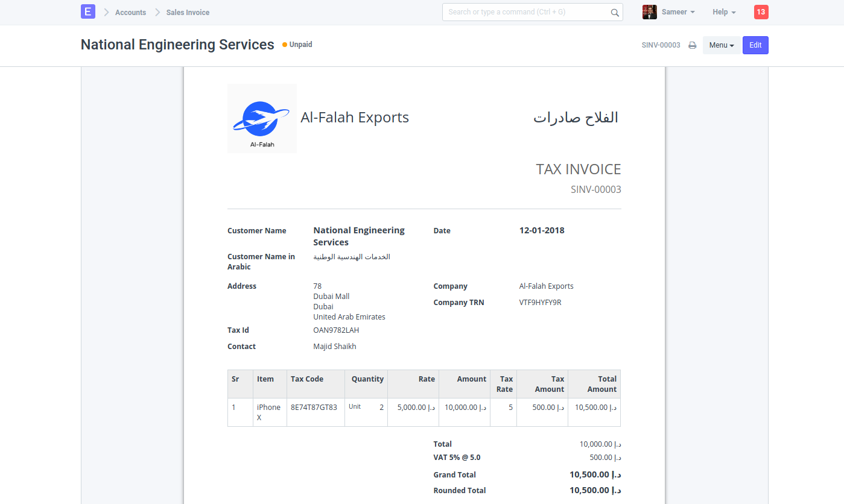Image resolution: width=844 pixels, height=504 pixels.
Task: Click the United Arab Emirates address line
Action: 349,317
